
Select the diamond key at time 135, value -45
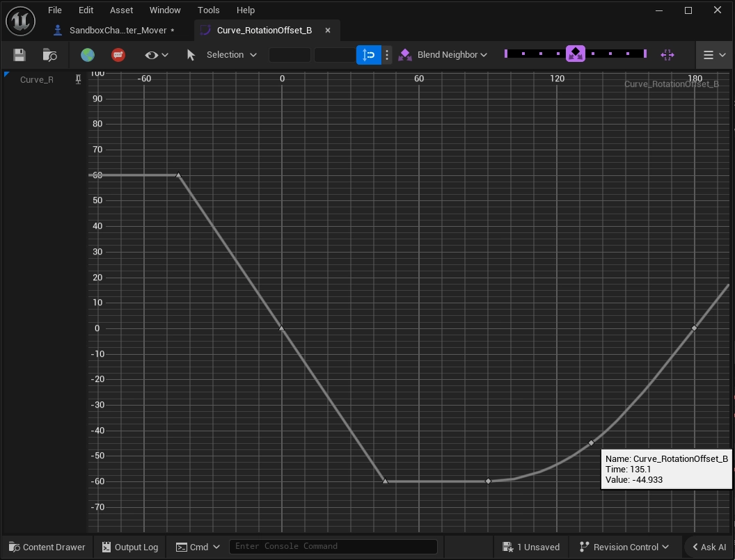tap(591, 442)
